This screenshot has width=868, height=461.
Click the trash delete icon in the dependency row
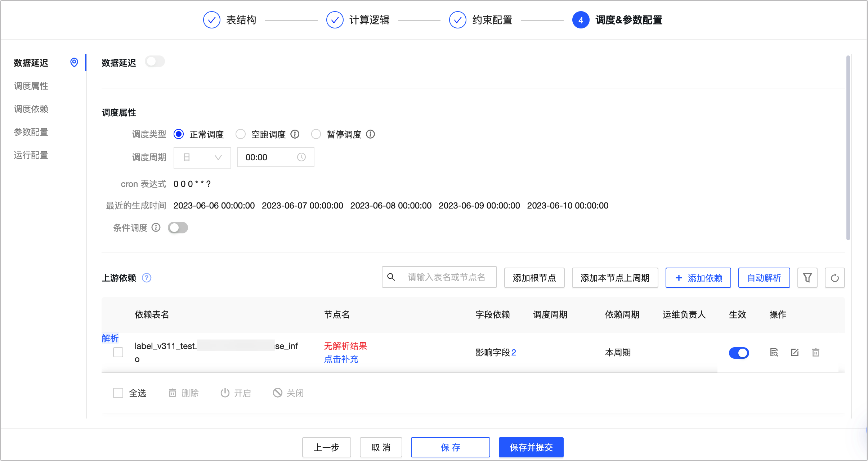coord(816,352)
